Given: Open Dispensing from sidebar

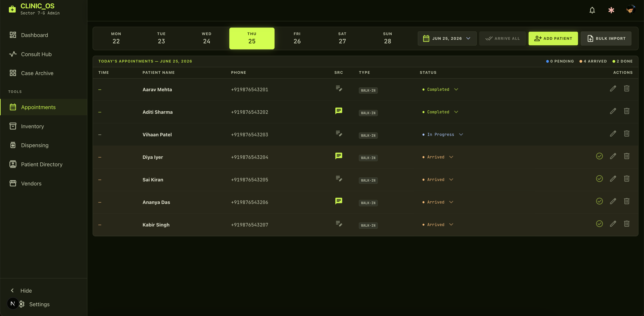Looking at the screenshot, I should pyautogui.click(x=43, y=145).
